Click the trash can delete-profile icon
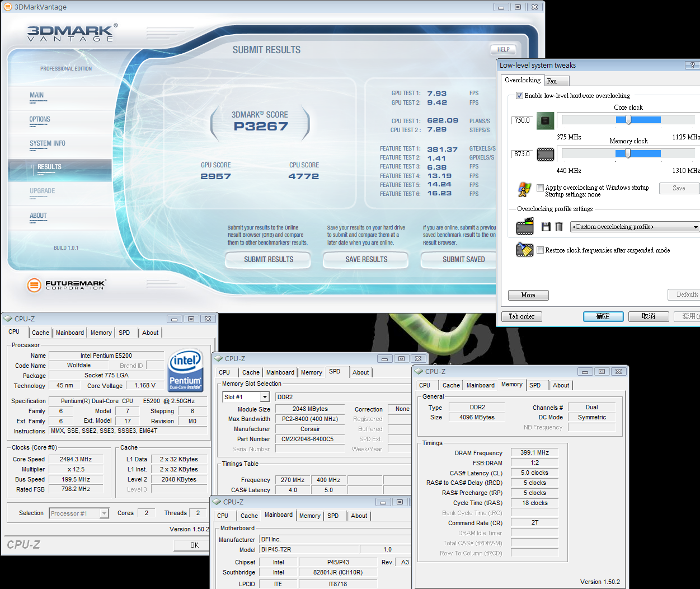 click(x=559, y=227)
